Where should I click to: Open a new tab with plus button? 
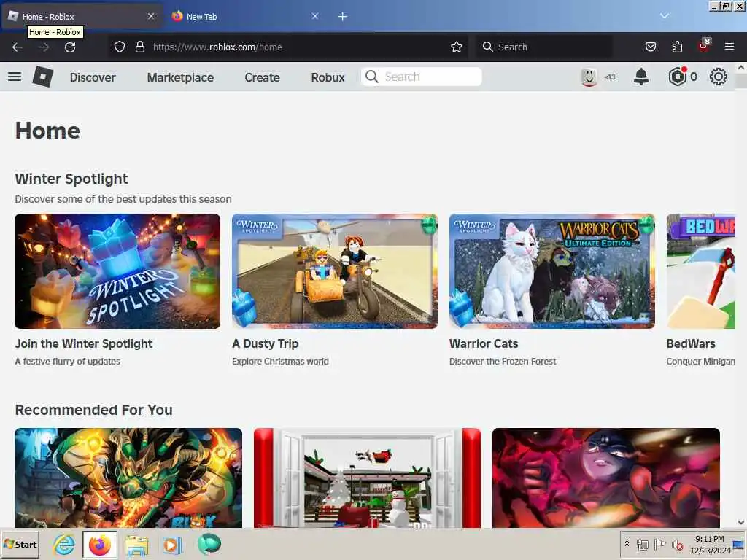[343, 16]
